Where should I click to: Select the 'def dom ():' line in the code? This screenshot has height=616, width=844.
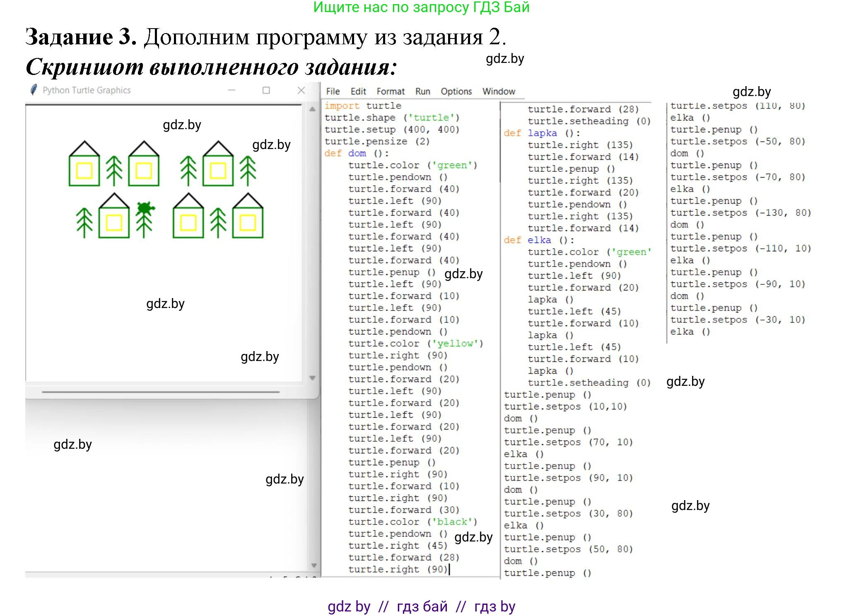click(x=356, y=153)
